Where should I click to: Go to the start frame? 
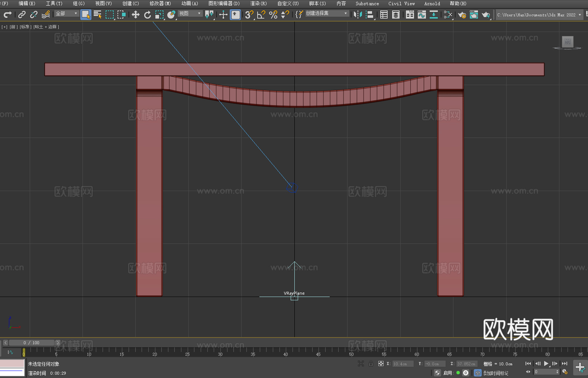(x=528, y=364)
